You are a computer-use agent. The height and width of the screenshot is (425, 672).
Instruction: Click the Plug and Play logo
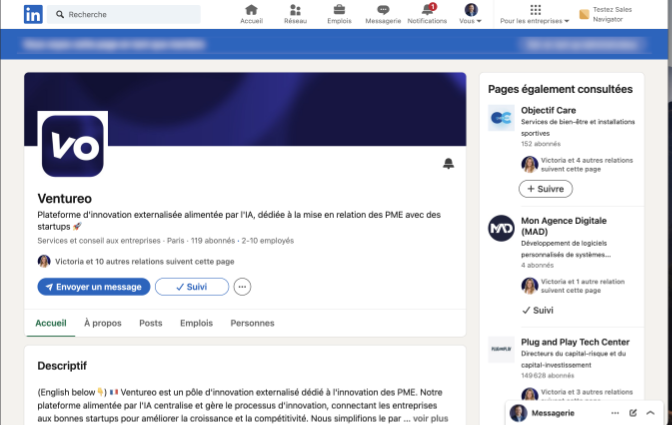(x=501, y=349)
